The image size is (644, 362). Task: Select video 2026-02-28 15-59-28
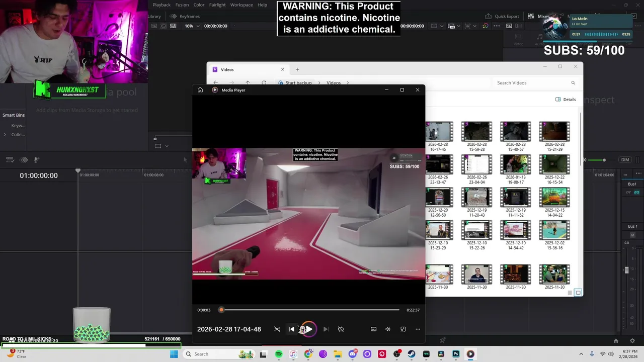(x=477, y=136)
